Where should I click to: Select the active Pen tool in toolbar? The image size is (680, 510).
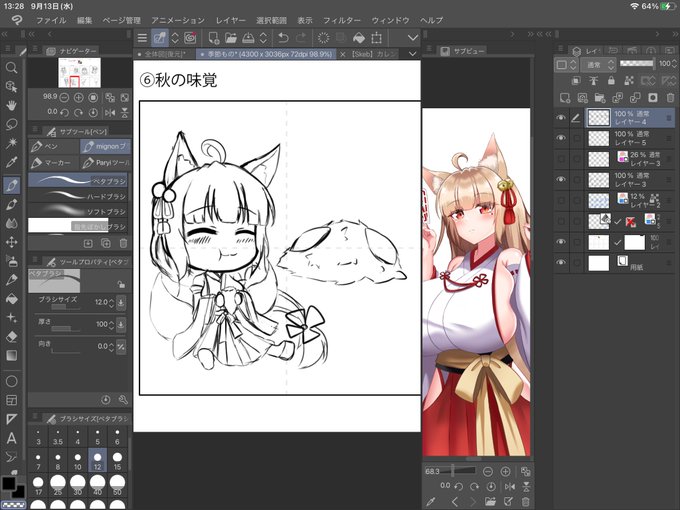pos(12,185)
